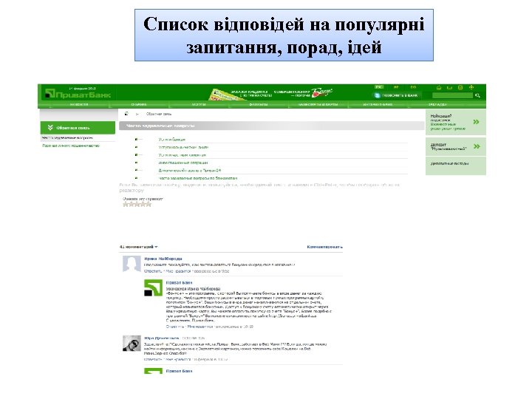Click the green Приват Банк avatar on first reply
The width and height of the screenshot is (532, 399).
tap(153, 287)
